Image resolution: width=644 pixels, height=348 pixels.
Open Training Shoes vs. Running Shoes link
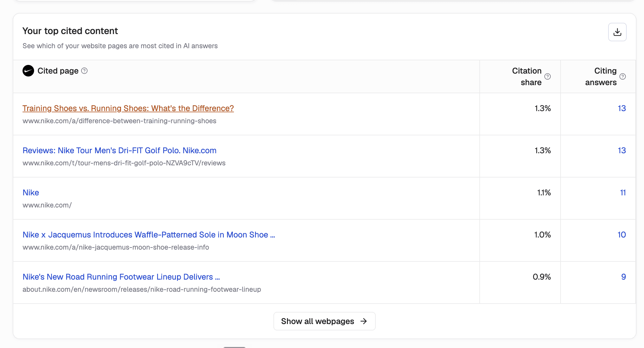click(128, 108)
